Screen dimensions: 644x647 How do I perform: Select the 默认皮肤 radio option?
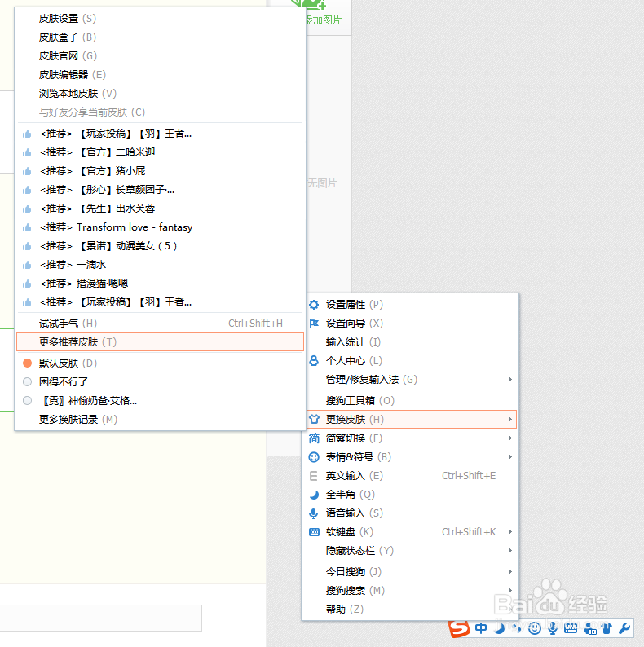(27, 363)
